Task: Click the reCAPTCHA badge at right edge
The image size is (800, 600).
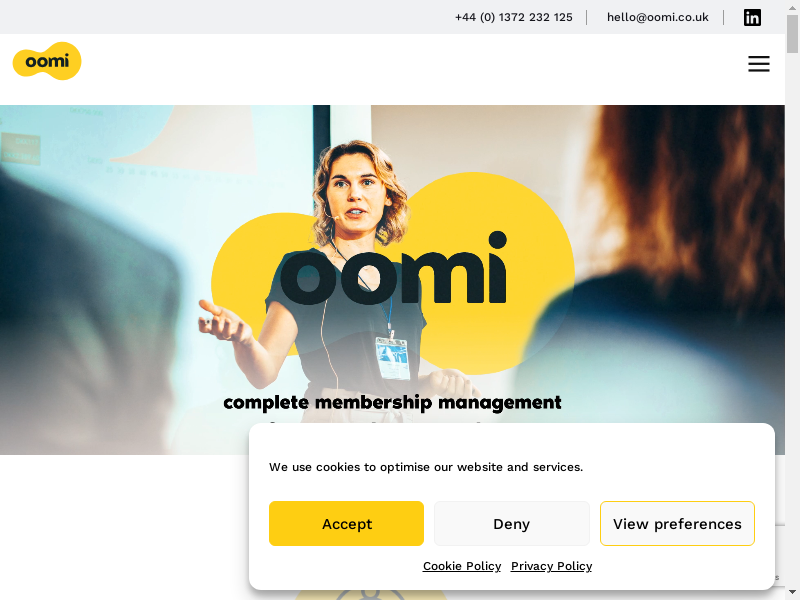Action: (x=780, y=555)
